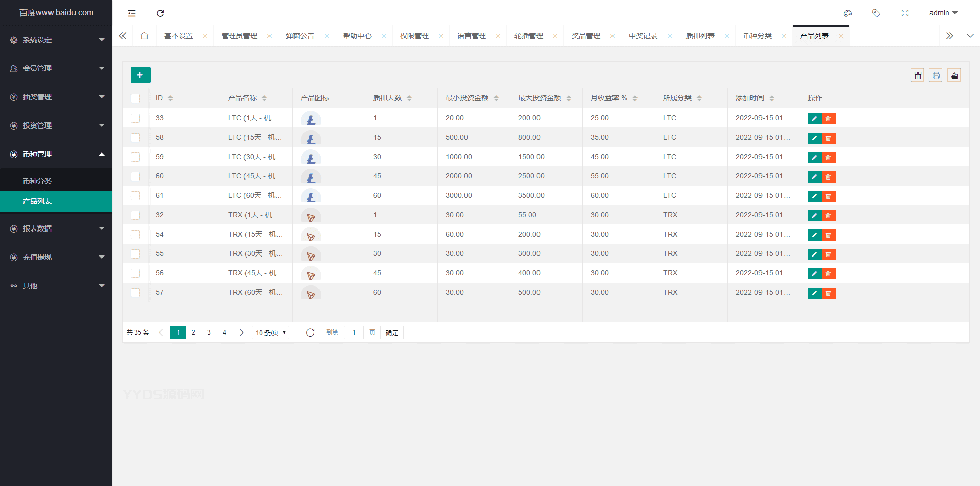This screenshot has height=486, width=980.
Task: Switch to the 质押列表 tab
Action: pos(700,36)
